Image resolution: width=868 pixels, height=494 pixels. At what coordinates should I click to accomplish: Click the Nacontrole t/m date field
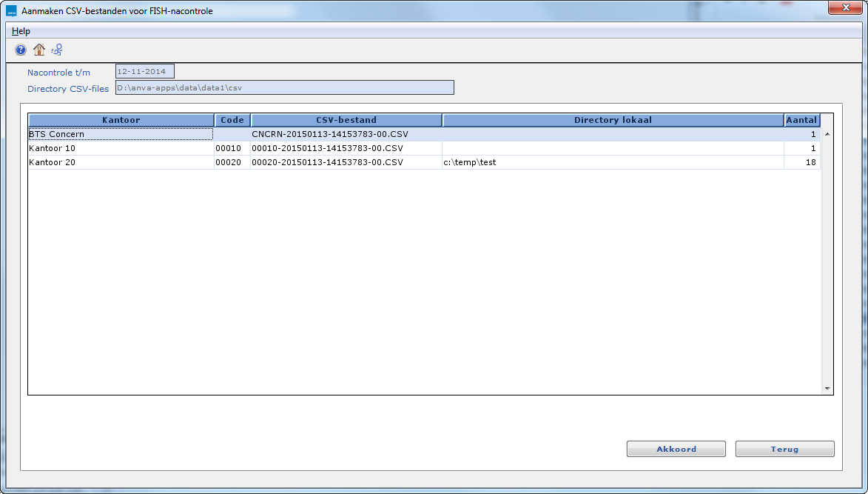coord(145,72)
